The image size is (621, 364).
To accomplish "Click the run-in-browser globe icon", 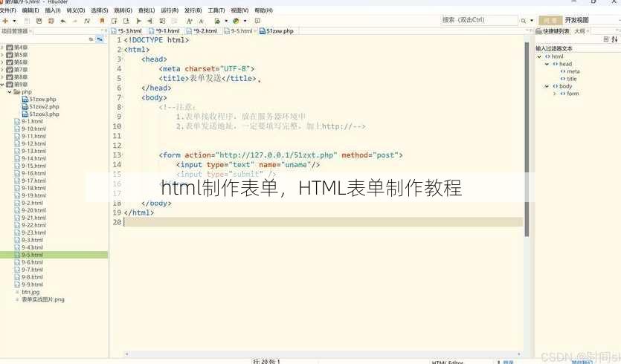I will [236, 21].
